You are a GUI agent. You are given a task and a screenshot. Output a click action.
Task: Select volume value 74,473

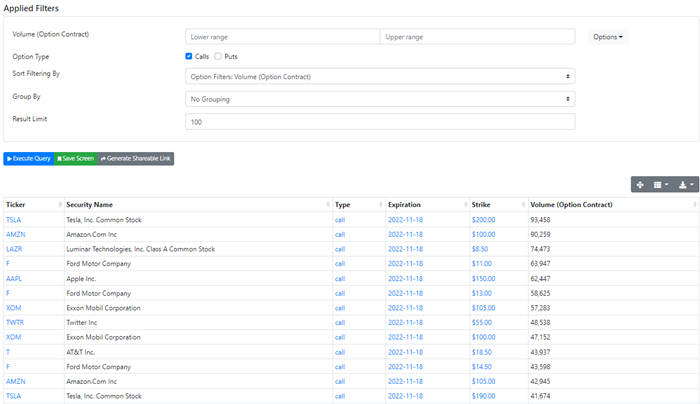[540, 249]
